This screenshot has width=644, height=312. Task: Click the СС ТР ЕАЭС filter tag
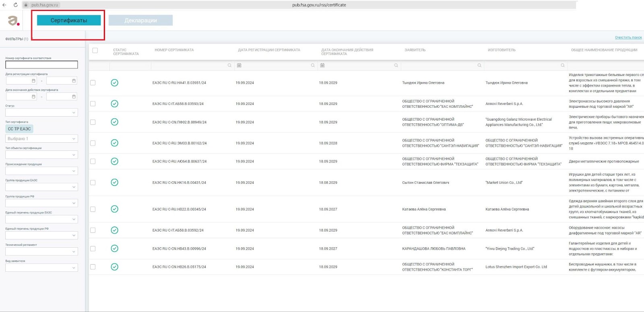coord(19,129)
